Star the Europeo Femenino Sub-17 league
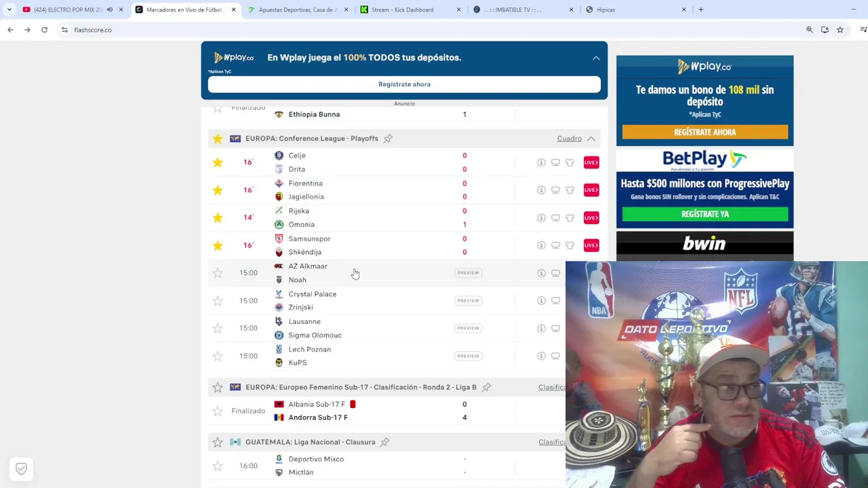Viewport: 868px width, 488px height. (x=218, y=388)
